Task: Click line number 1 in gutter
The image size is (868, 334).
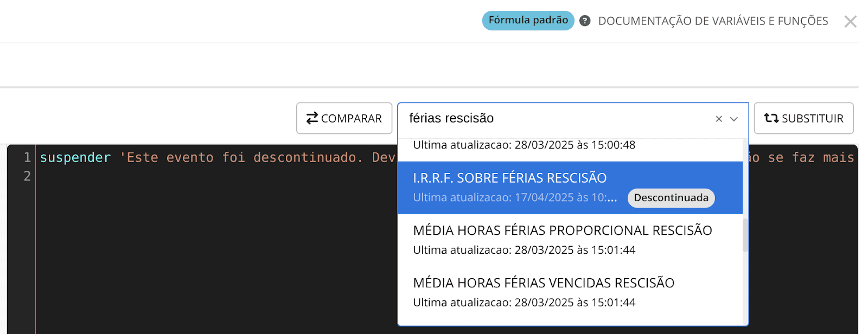Action: click(27, 158)
